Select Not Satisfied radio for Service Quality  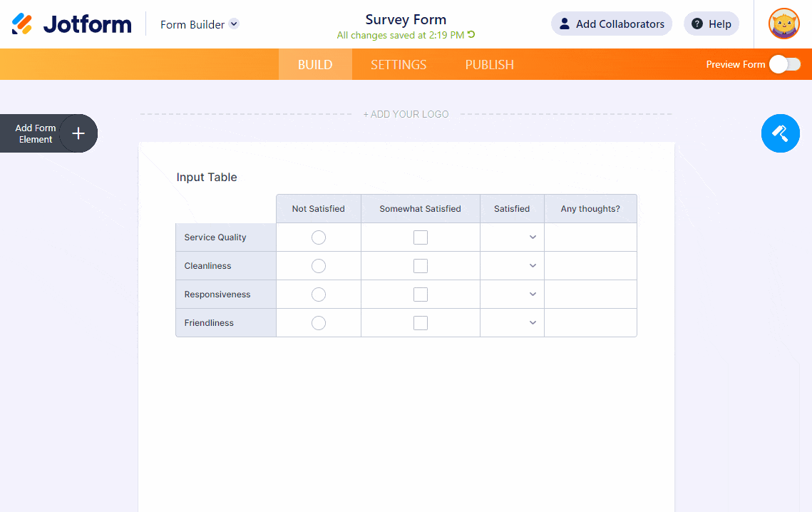click(x=319, y=237)
